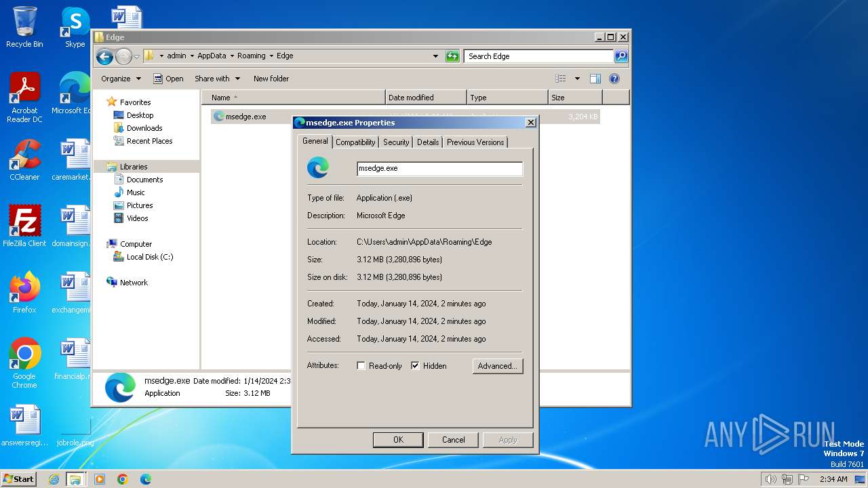Open the Share with dropdown
The image size is (868, 488).
click(217, 79)
